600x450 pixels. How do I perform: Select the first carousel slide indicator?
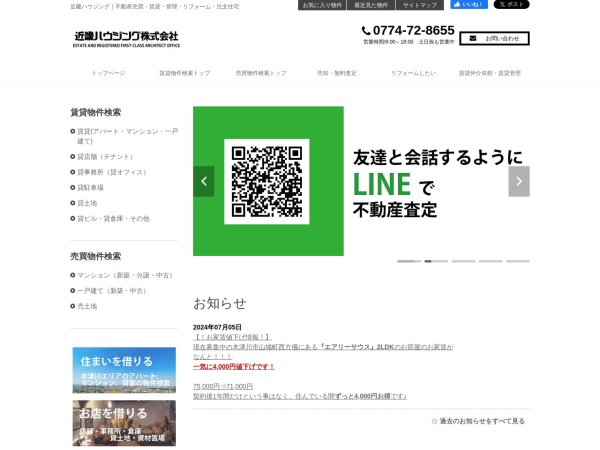coord(409,261)
